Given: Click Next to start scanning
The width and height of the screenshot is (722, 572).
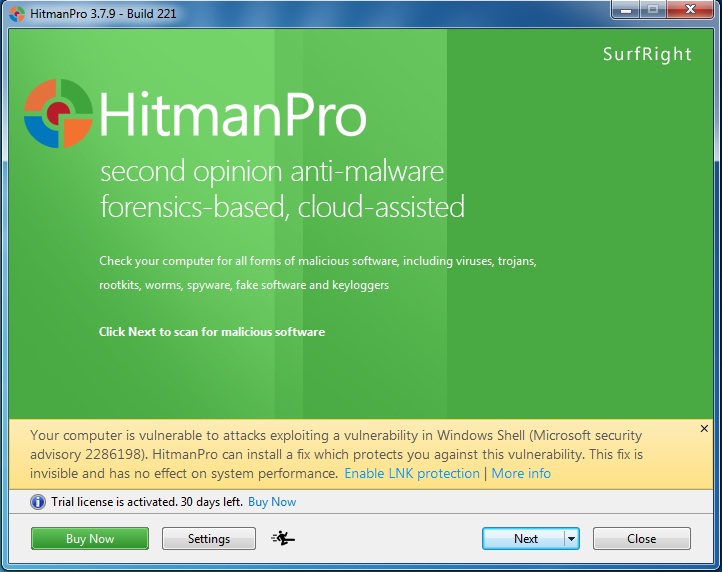Looking at the screenshot, I should point(524,538).
